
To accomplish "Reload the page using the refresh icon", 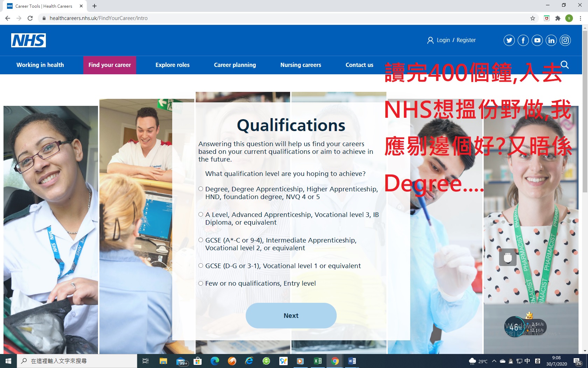I will [x=30, y=18].
